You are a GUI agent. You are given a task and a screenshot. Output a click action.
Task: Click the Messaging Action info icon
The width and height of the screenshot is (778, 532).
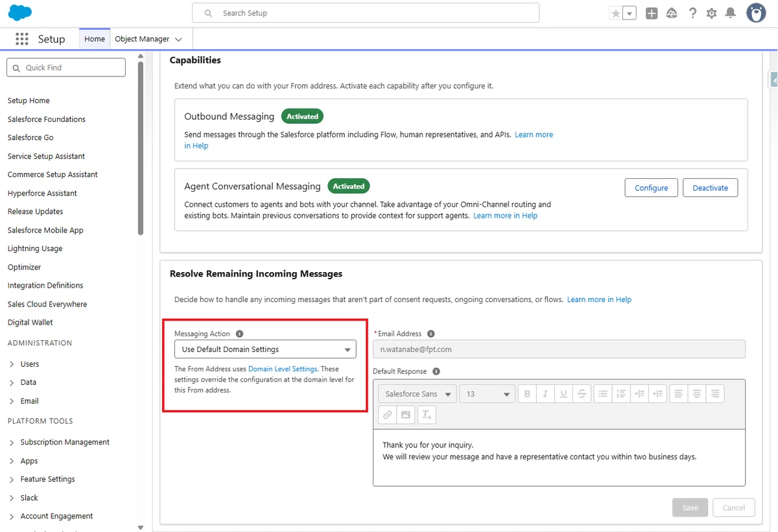tap(239, 334)
